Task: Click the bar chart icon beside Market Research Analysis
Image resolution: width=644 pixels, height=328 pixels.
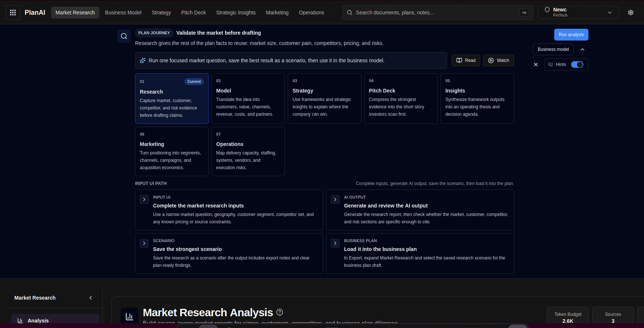Action: click(x=130, y=316)
